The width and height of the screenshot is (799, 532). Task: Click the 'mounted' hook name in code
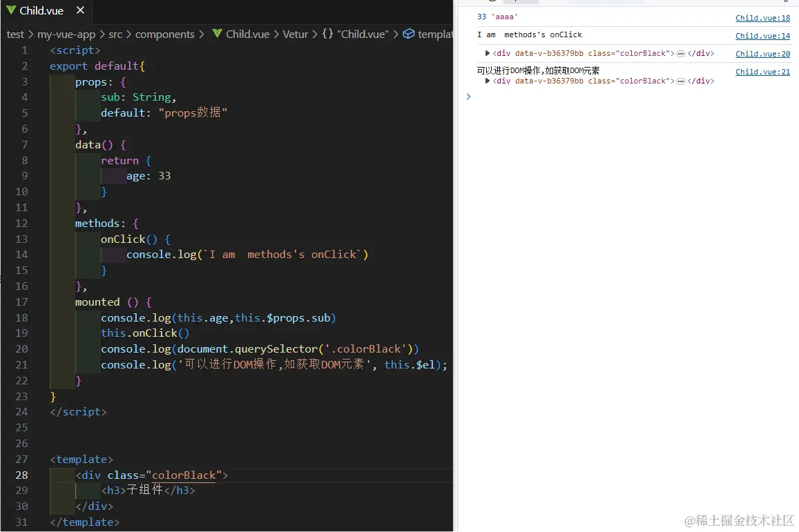(x=97, y=302)
